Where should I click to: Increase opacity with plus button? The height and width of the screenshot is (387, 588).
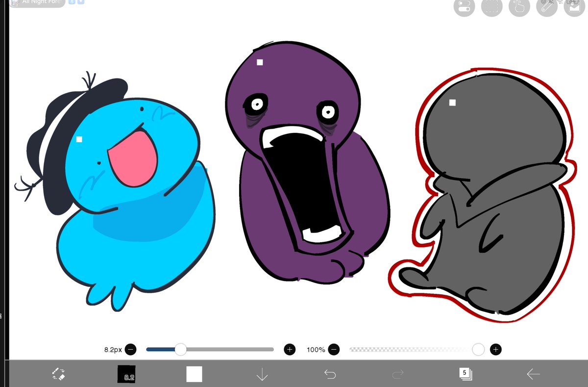point(496,350)
